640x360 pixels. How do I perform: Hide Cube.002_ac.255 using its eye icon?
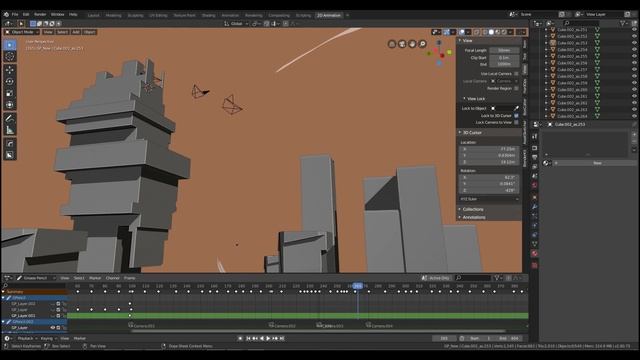(634, 56)
